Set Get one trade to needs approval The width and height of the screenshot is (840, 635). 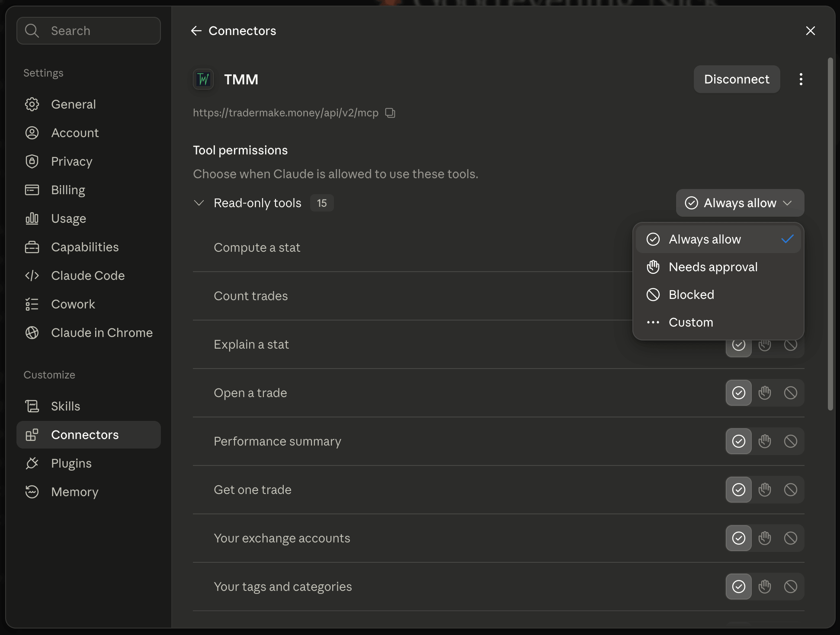click(x=765, y=490)
